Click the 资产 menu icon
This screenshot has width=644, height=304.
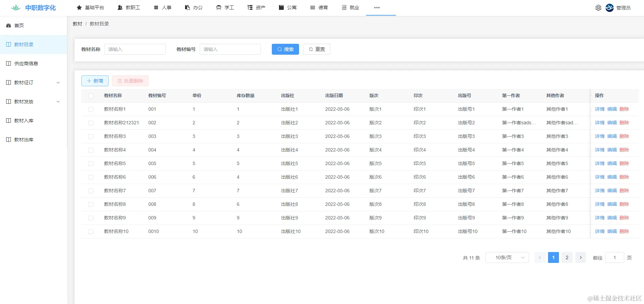[x=250, y=7]
